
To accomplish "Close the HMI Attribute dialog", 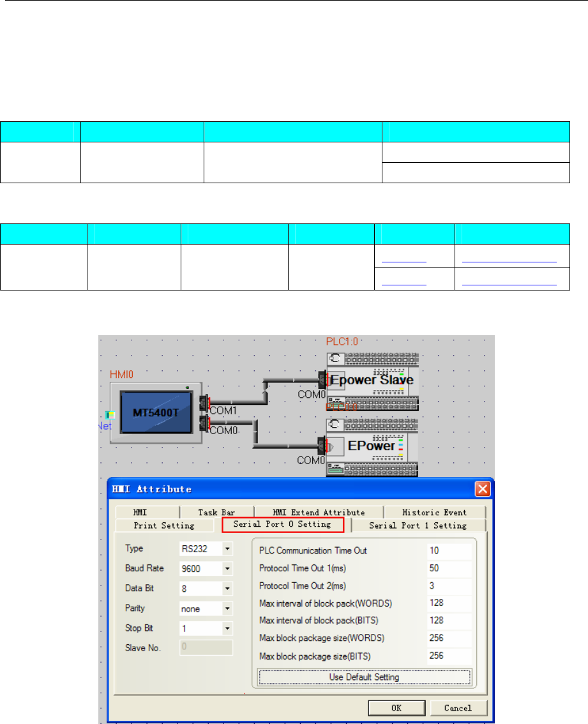I will [x=483, y=488].
